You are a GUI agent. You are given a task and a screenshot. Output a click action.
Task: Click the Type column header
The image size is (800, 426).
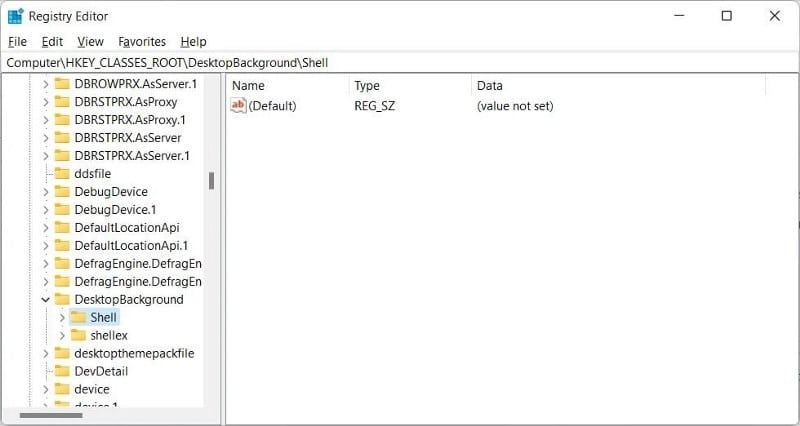click(x=410, y=86)
